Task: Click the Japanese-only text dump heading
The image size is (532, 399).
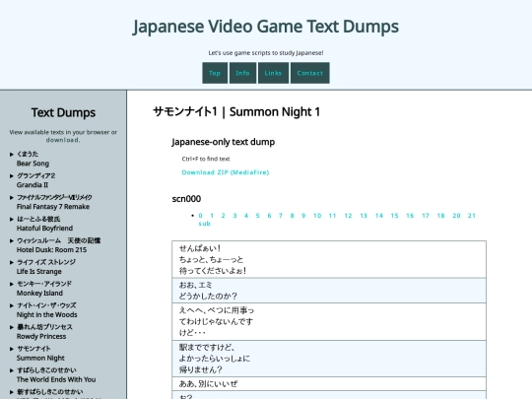Action: 224,142
